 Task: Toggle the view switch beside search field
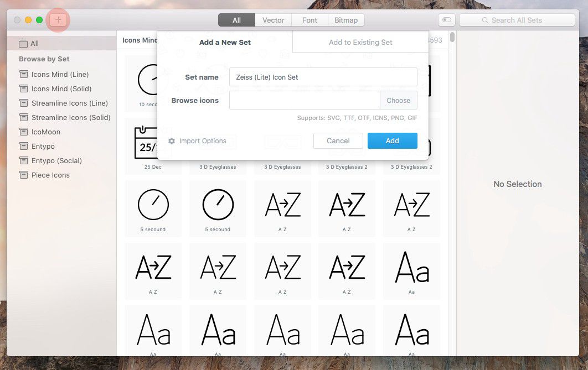[x=446, y=20]
